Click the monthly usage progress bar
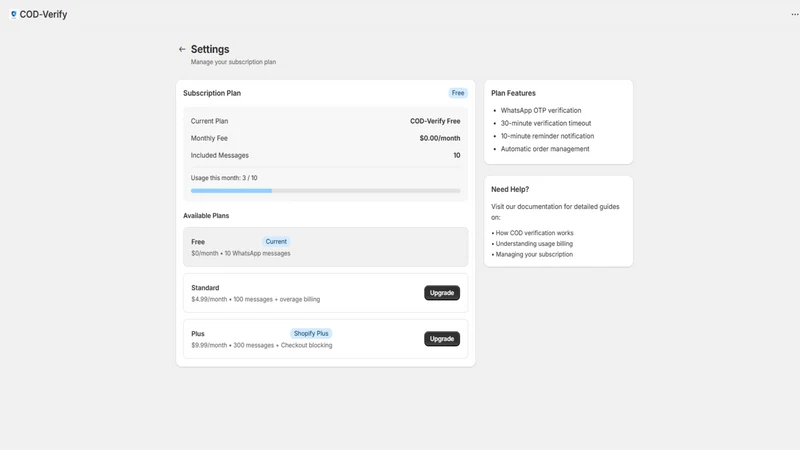Screen dimensions: 800x450 (x=326, y=191)
